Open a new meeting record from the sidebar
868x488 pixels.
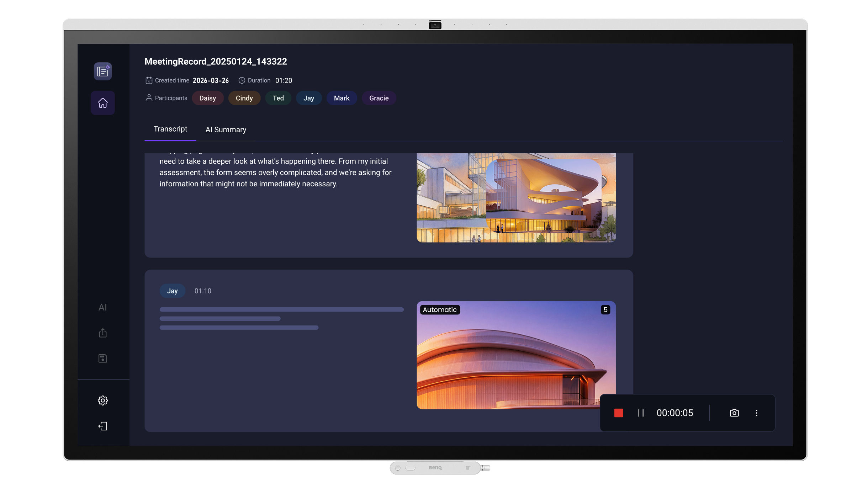(102, 71)
